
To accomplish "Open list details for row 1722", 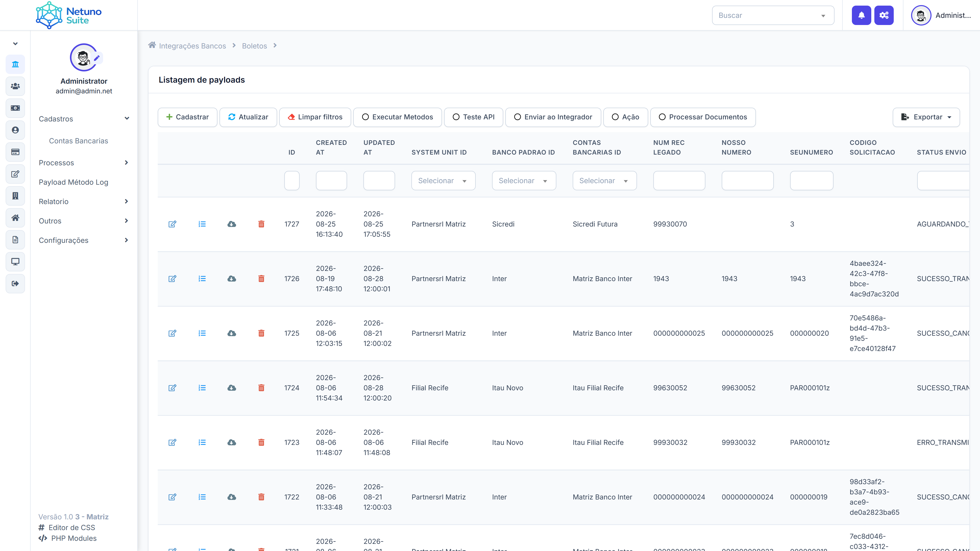I will tap(202, 497).
